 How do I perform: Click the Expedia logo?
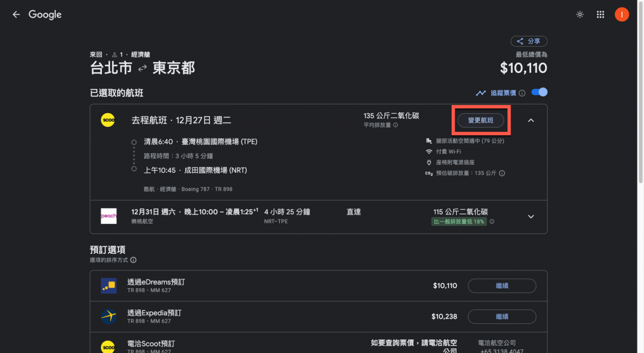pyautogui.click(x=108, y=317)
